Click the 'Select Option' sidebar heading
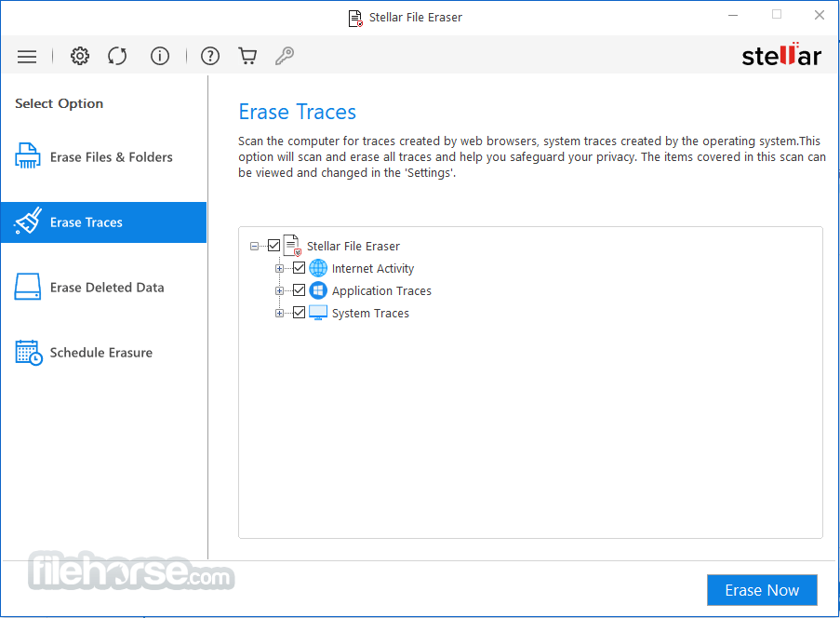 click(59, 103)
